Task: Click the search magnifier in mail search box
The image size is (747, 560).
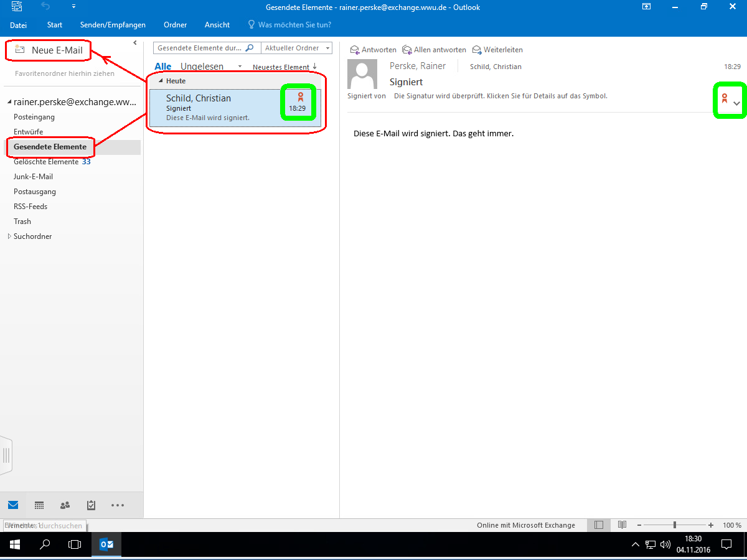Action: click(x=250, y=48)
